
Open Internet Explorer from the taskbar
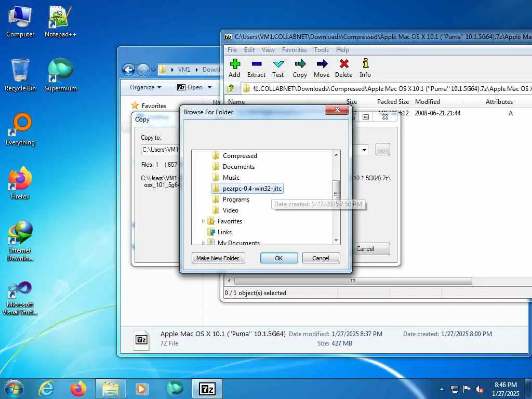point(46,389)
